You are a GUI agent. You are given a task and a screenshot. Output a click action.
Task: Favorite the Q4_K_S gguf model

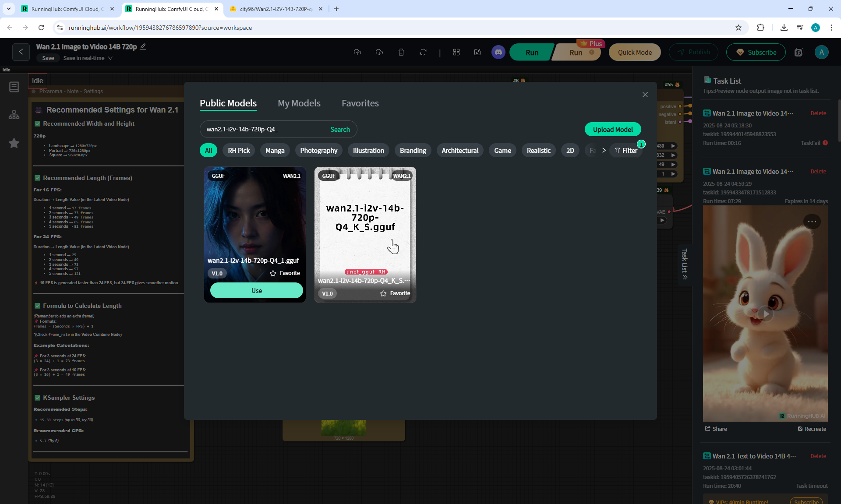coord(395,293)
